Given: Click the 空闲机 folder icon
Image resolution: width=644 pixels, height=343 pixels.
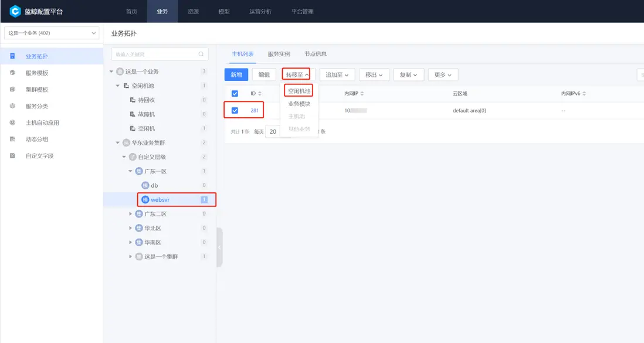Looking at the screenshot, I should coord(133,128).
